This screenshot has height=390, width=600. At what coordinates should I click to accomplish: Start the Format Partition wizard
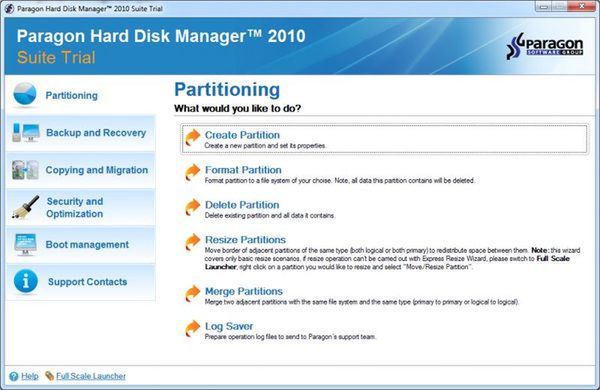click(x=243, y=170)
